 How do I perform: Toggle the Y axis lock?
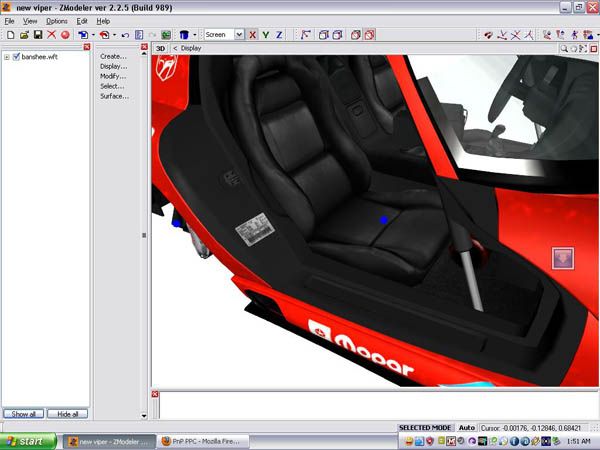[265, 34]
